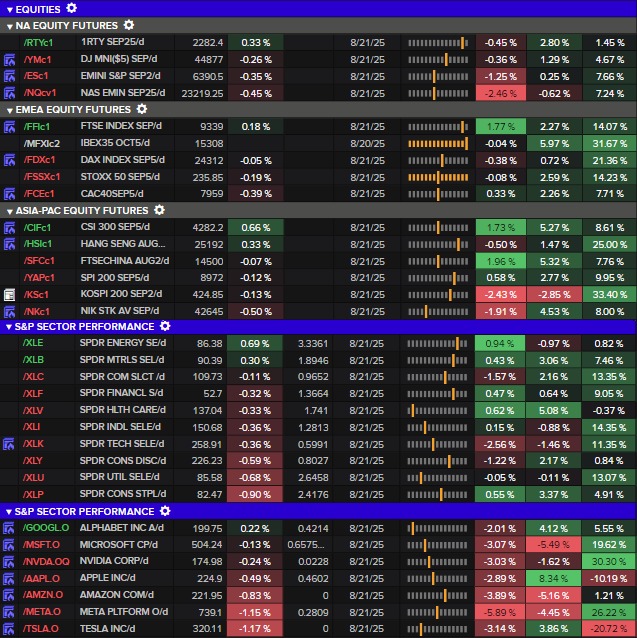Open EMEA Equity Futures settings gear

coord(141,109)
